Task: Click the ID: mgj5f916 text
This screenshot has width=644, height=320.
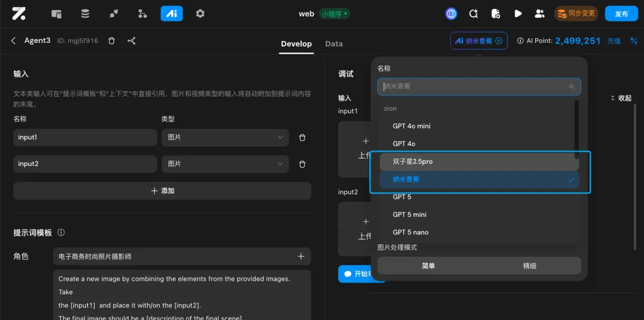Action: click(x=78, y=41)
